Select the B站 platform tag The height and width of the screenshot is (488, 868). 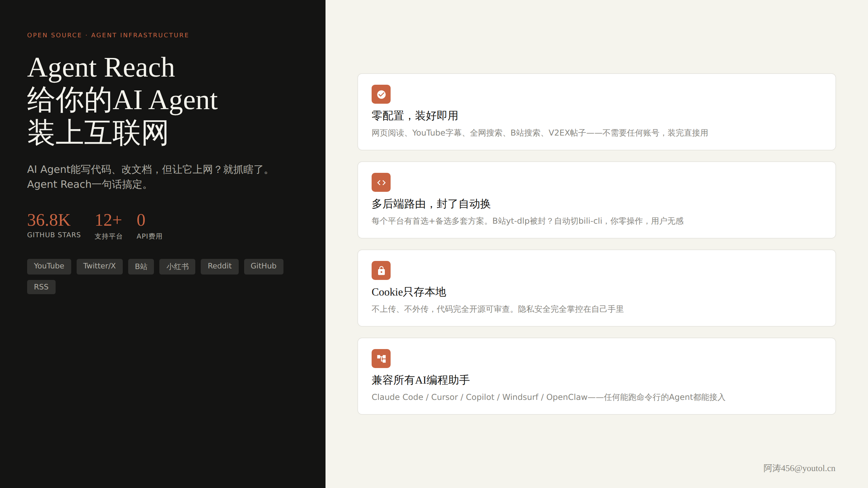pyautogui.click(x=141, y=266)
